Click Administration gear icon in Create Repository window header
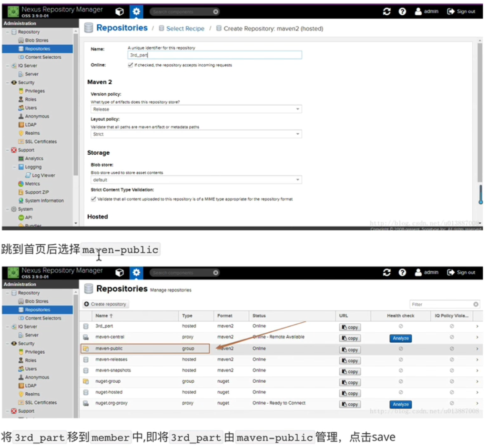The image size is (497, 448). coord(136,12)
